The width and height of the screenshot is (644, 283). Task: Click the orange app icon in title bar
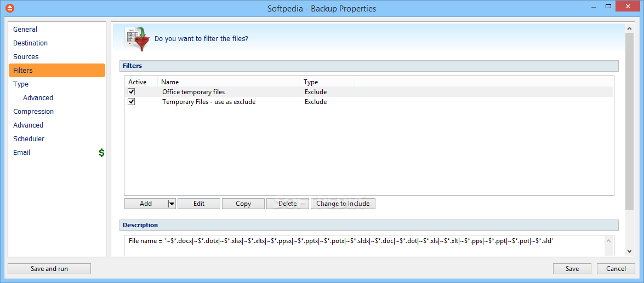(x=10, y=8)
